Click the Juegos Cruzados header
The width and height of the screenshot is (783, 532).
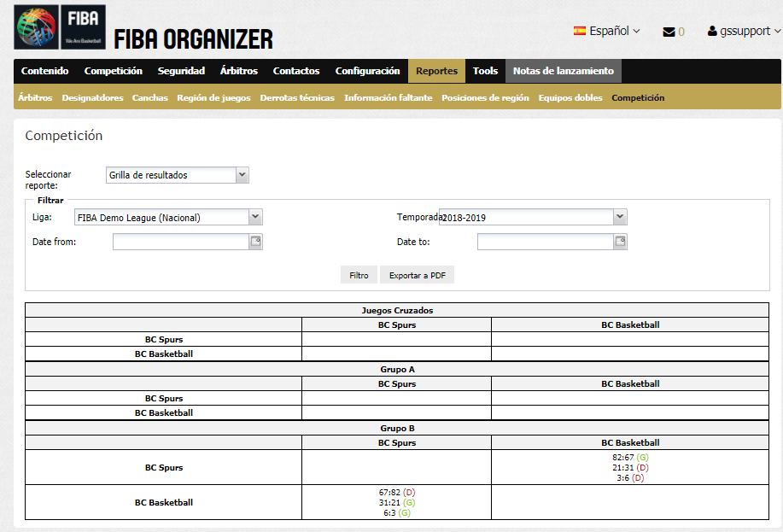point(397,310)
